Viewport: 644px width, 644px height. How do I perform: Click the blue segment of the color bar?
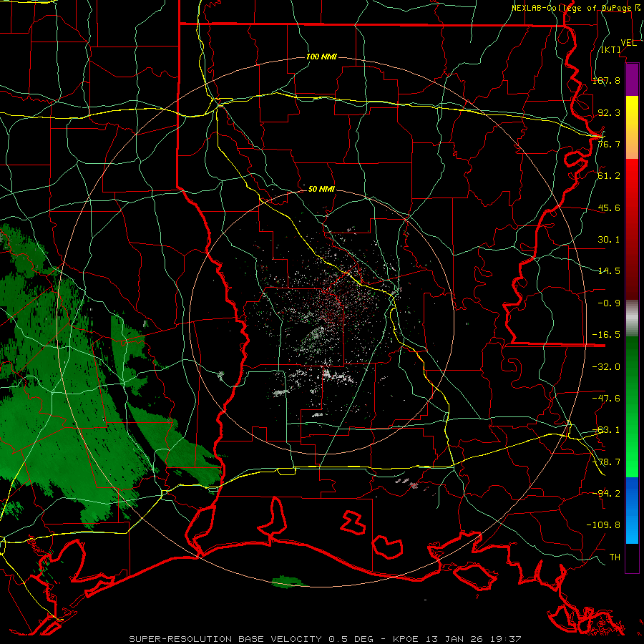coord(632,510)
